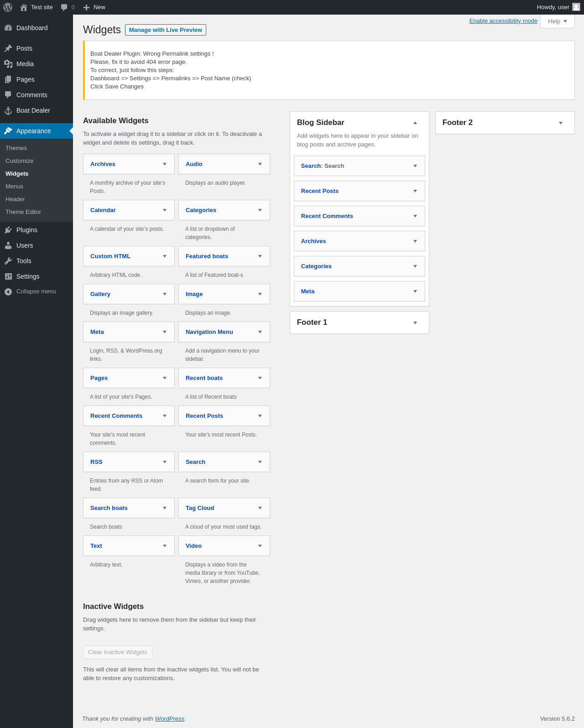Click Recent Comments widget in Blog Sidebar
Viewport: 584px width, 728px height.
(x=360, y=216)
